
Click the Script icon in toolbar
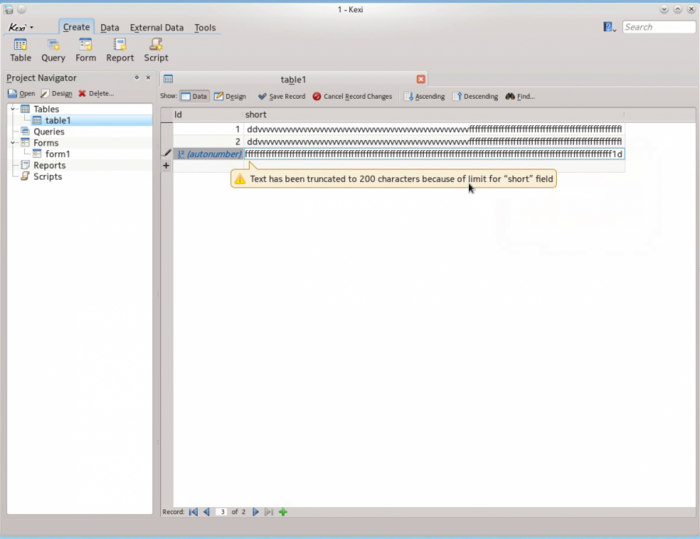[x=156, y=49]
